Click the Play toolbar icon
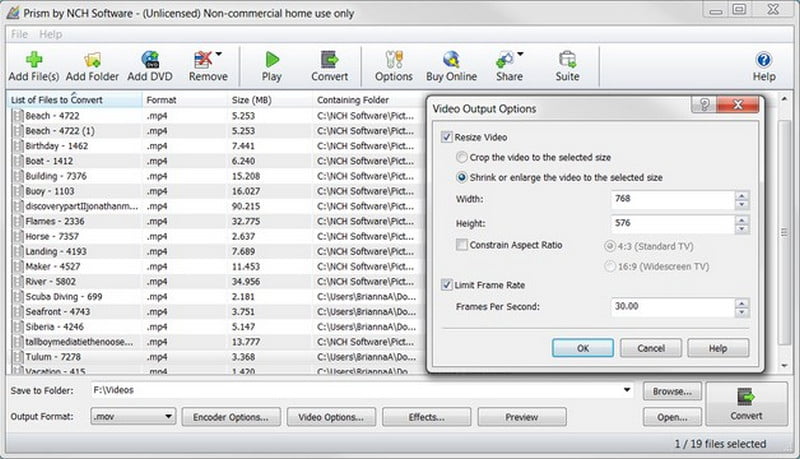 271,60
